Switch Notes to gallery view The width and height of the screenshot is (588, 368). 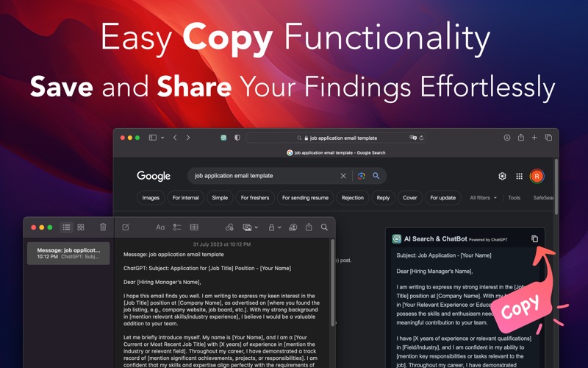coord(81,227)
